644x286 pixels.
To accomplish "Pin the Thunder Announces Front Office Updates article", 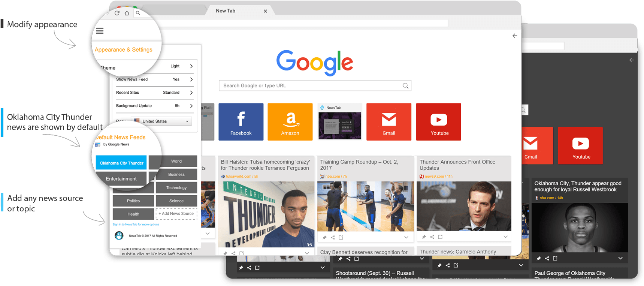I will click(424, 237).
